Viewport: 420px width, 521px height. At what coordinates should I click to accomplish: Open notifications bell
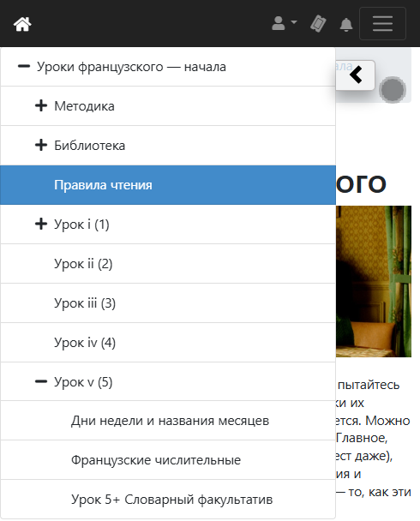tap(346, 24)
